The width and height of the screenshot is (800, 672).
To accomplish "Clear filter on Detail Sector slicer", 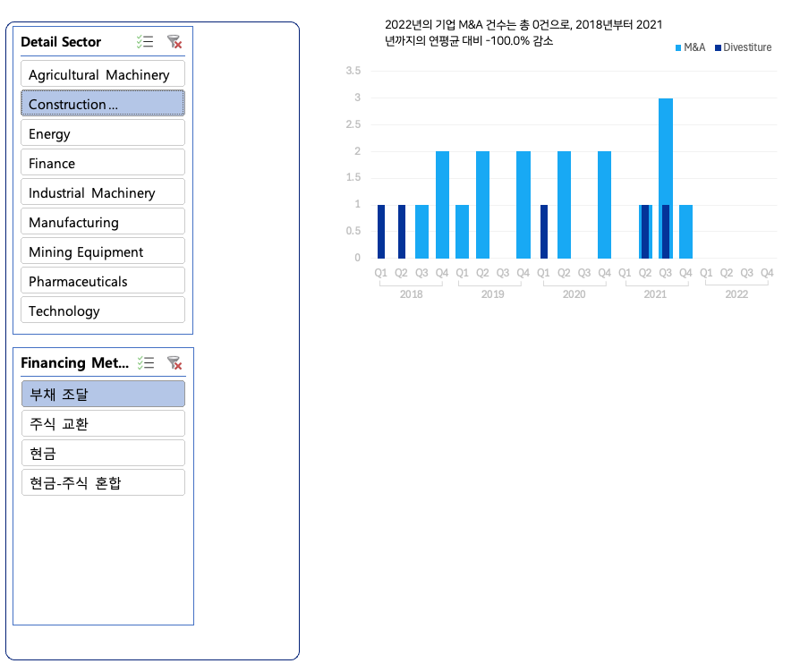I will coord(174,42).
